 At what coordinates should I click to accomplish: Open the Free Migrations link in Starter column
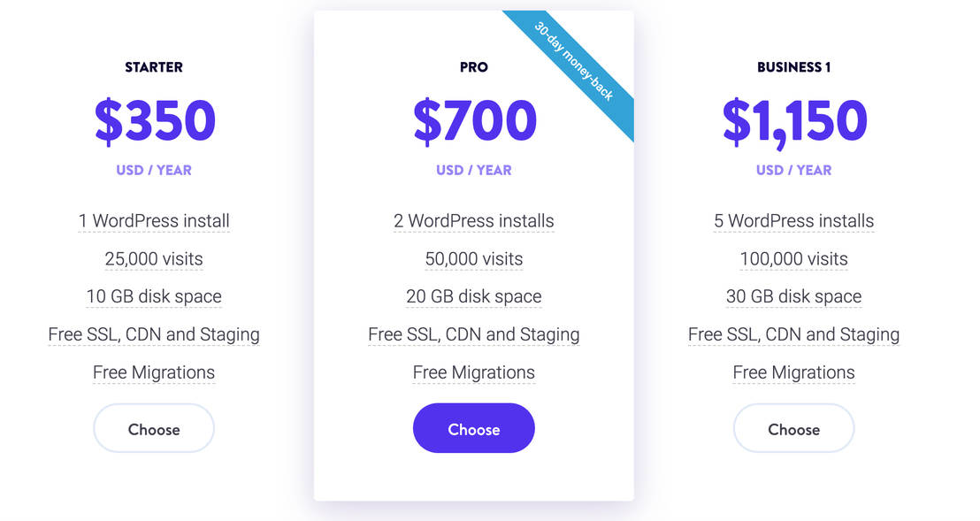click(153, 372)
